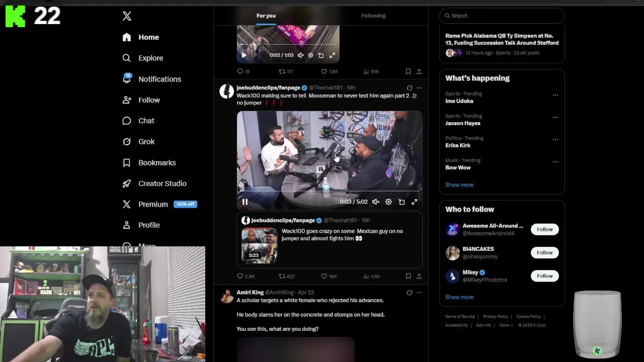This screenshot has height=362, width=644.
Task: Click the Search input field
Action: coord(502,16)
